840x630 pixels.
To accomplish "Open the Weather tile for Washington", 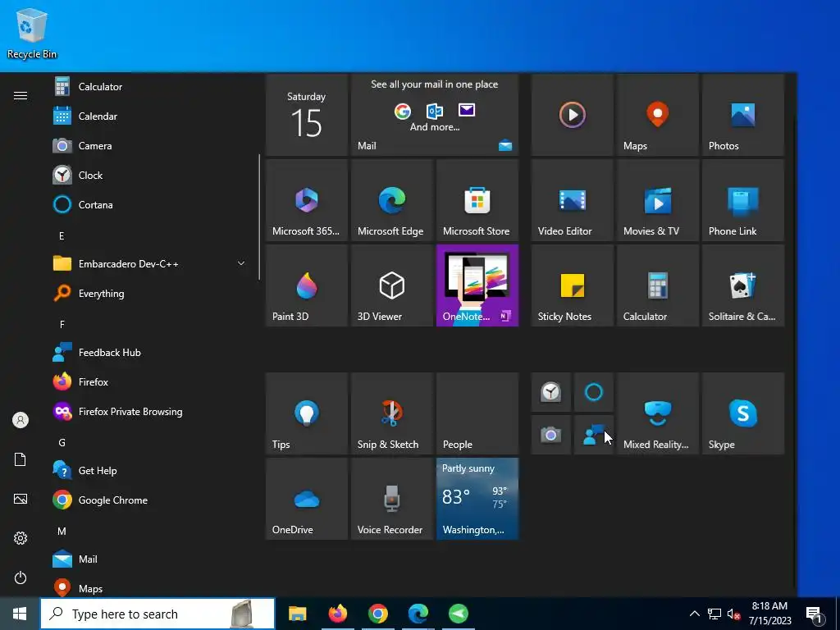I will pyautogui.click(x=477, y=499).
